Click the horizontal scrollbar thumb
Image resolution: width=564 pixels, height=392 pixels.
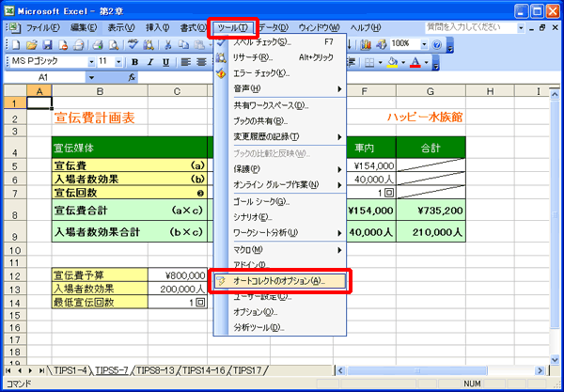click(417, 370)
